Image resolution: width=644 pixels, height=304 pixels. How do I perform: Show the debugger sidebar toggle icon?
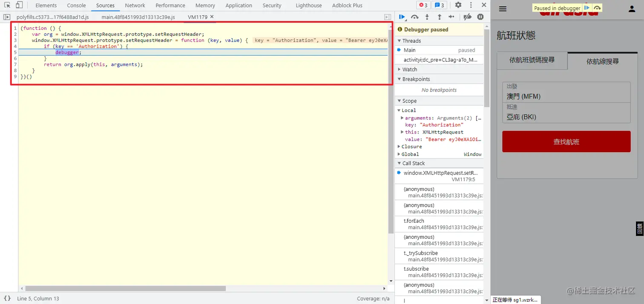pyautogui.click(x=387, y=17)
